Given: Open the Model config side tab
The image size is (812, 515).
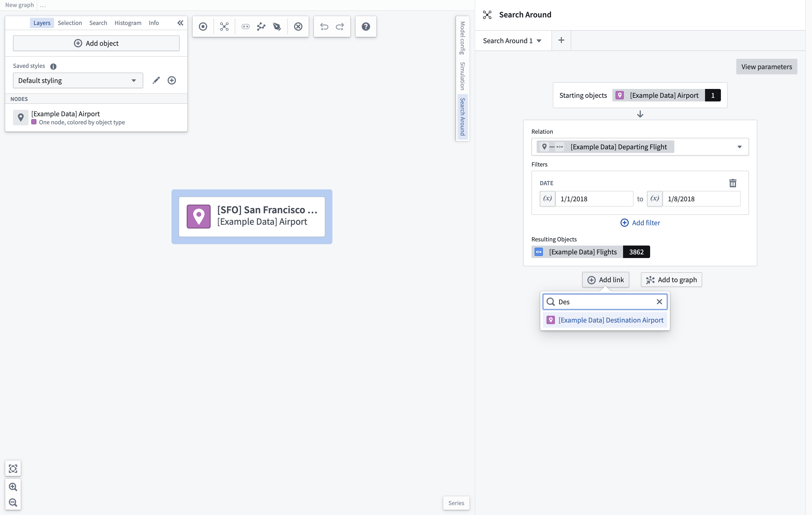Looking at the screenshot, I should pos(462,38).
